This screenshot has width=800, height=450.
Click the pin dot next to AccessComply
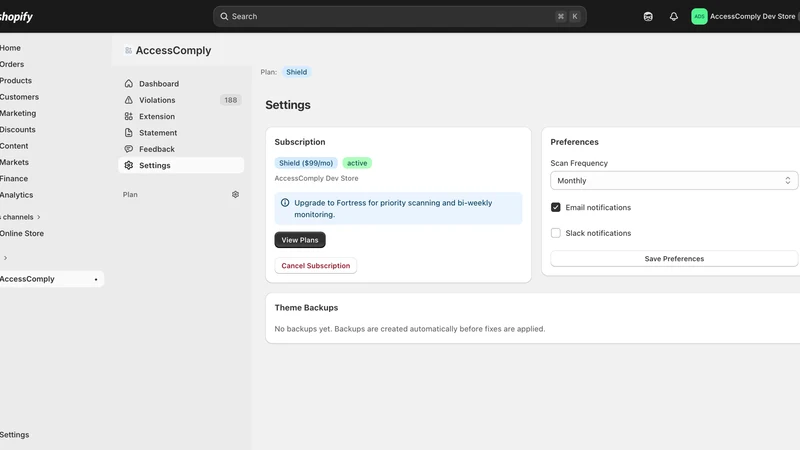tap(96, 279)
